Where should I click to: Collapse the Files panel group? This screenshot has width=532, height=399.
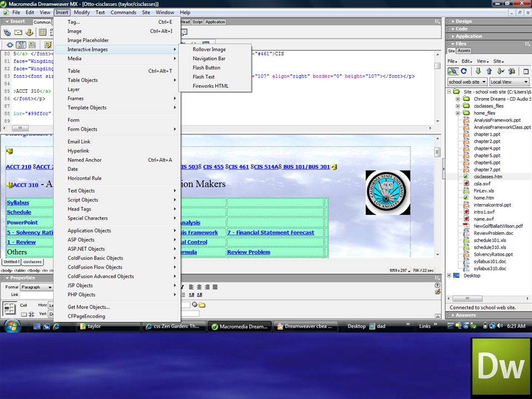tap(453, 44)
